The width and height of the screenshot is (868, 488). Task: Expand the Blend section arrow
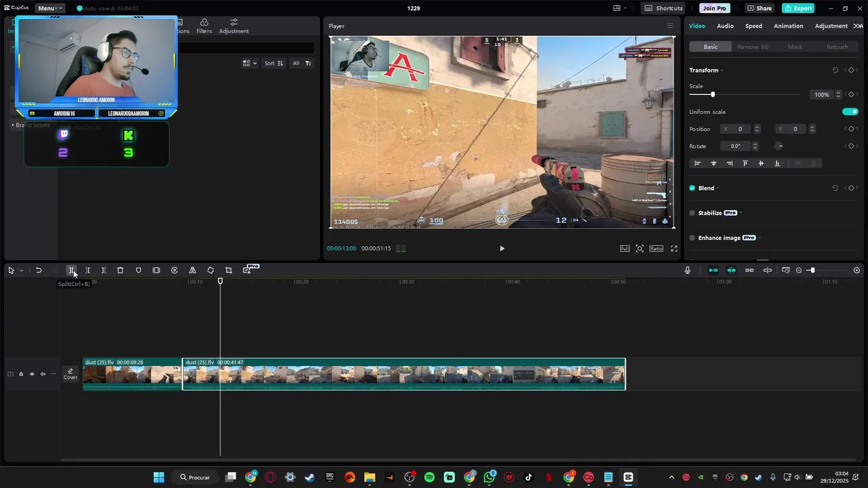click(718, 188)
